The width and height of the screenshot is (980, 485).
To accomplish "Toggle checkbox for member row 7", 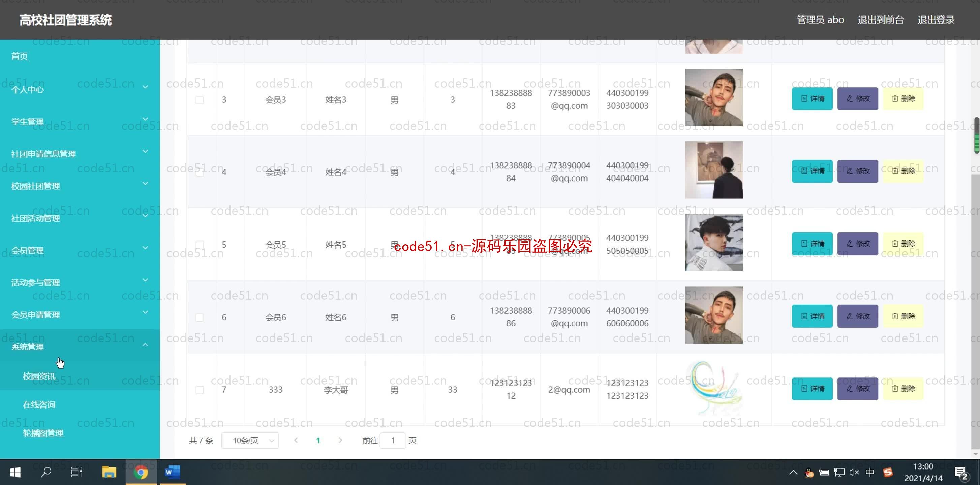I will click(x=200, y=389).
